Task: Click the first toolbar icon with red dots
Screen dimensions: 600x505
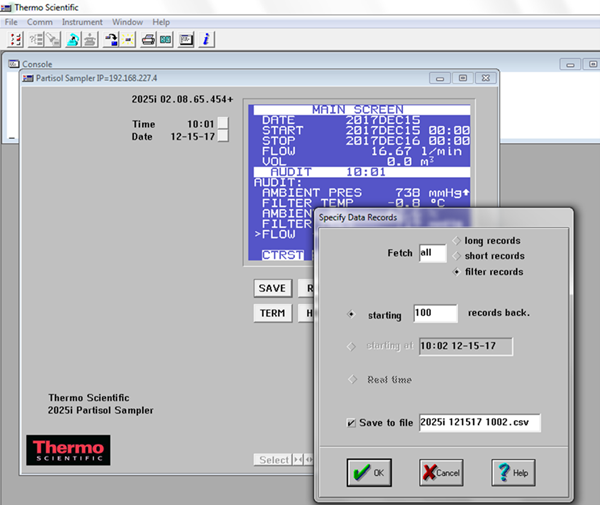Action: click(x=15, y=40)
